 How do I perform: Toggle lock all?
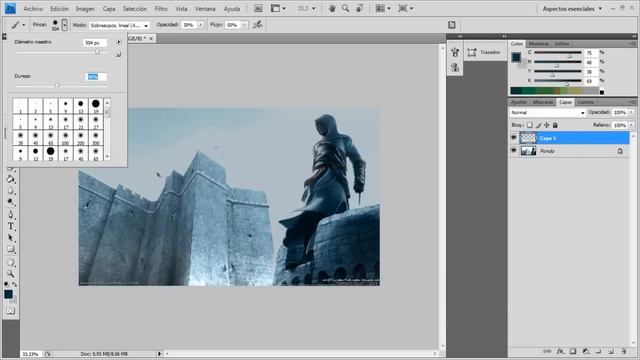coord(555,125)
